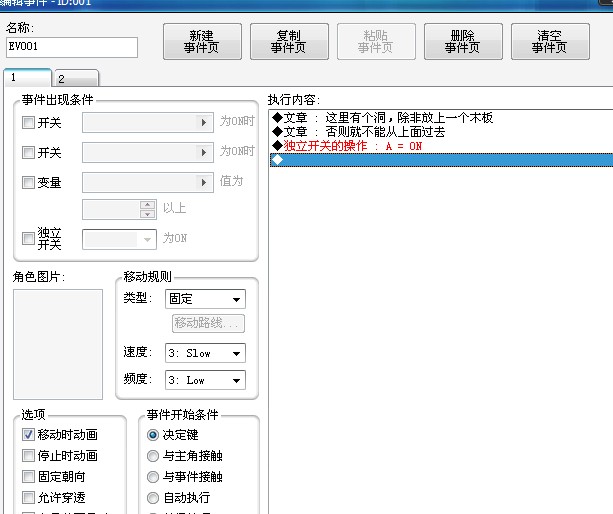Click the empty 角色图片 graphic box
The width and height of the screenshot is (613, 514).
pos(58,344)
